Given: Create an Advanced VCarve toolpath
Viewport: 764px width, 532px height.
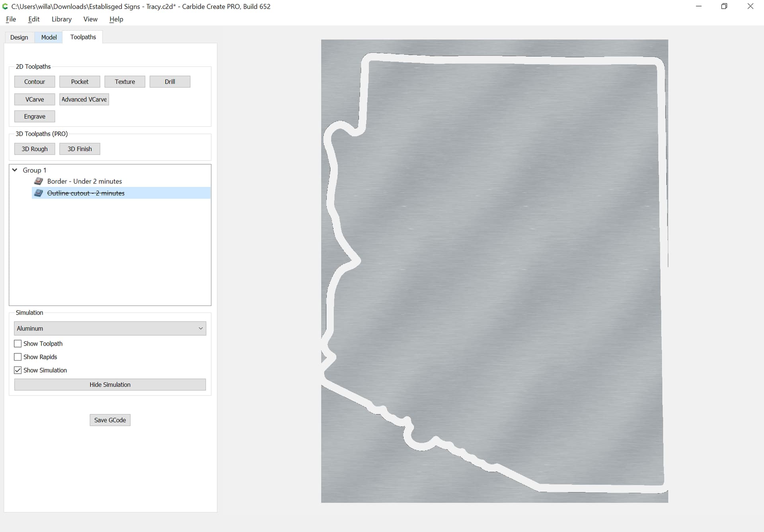Looking at the screenshot, I should click(x=84, y=99).
